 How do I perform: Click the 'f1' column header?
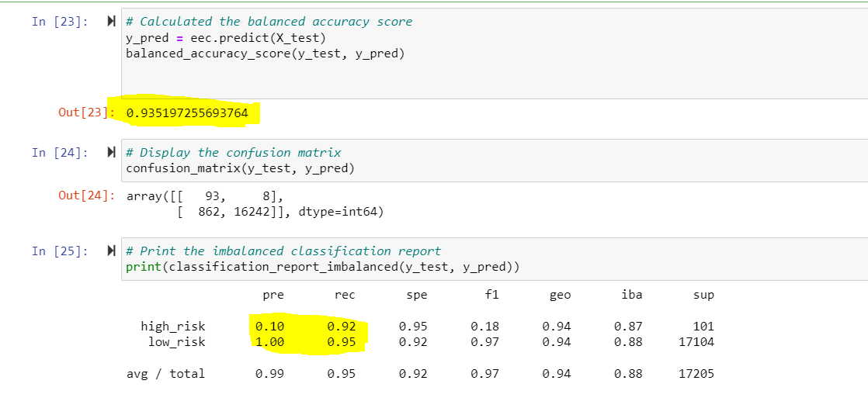492,295
